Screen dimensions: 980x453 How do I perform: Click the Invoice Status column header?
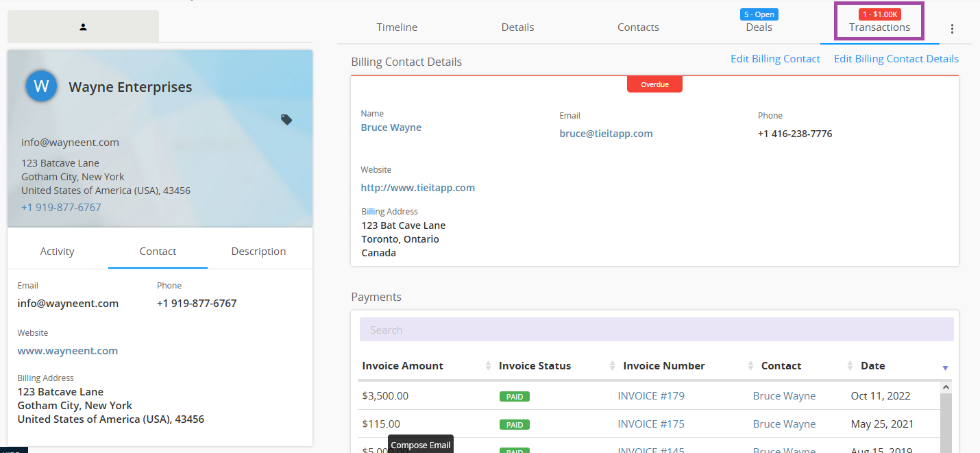click(x=535, y=366)
